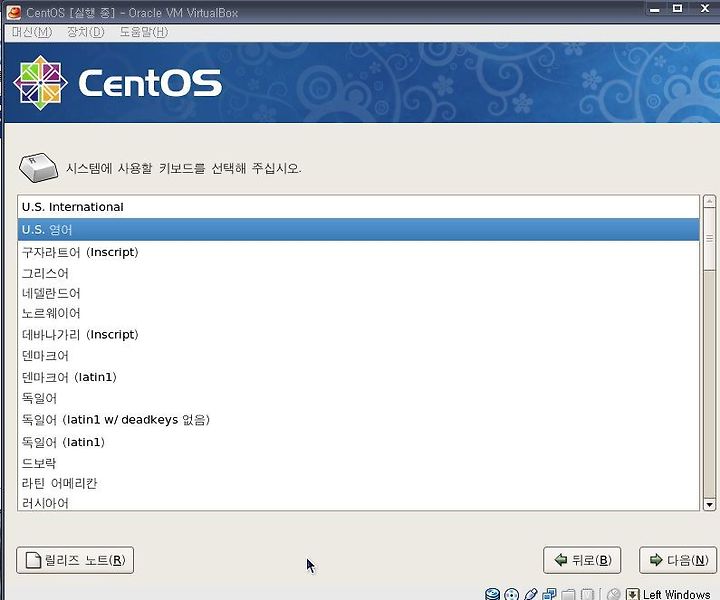Select plain 독일어 keyboard
The image size is (720, 600).
[358, 398]
